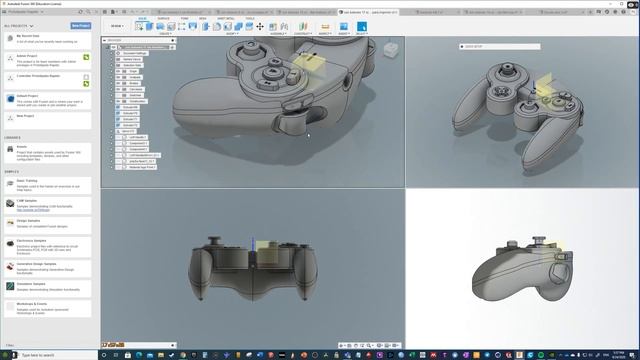Viewport: 640px width, 360px height.
Task: Toggle visibility eye of Canvases folder
Action: [118, 89]
